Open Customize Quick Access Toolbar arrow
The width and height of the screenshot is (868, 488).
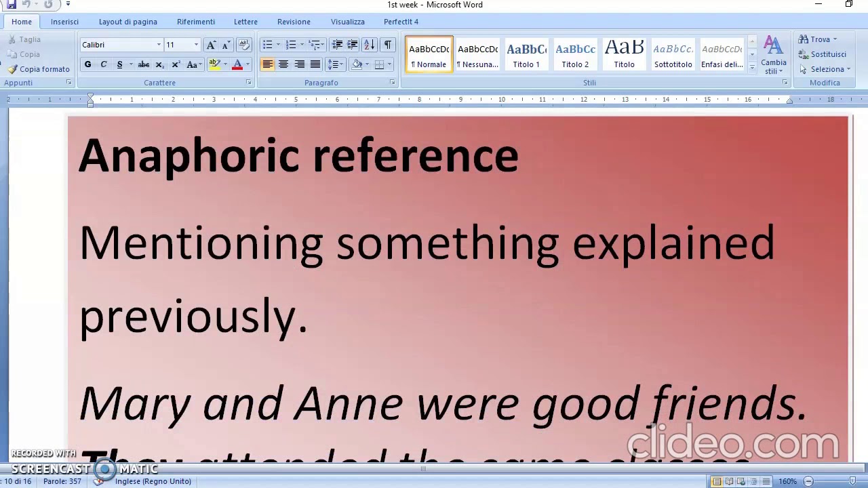coord(68,4)
